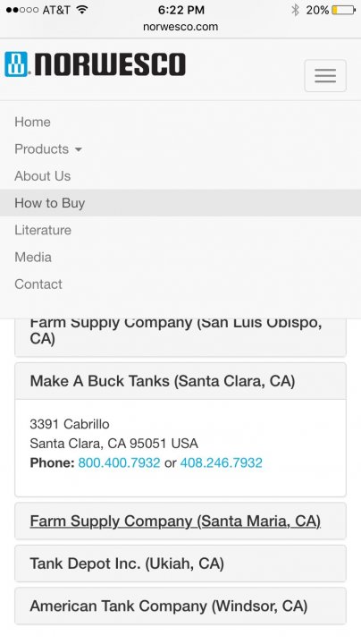Select the How to Buy item
Viewport: 361px width, 644px height.
(180, 203)
